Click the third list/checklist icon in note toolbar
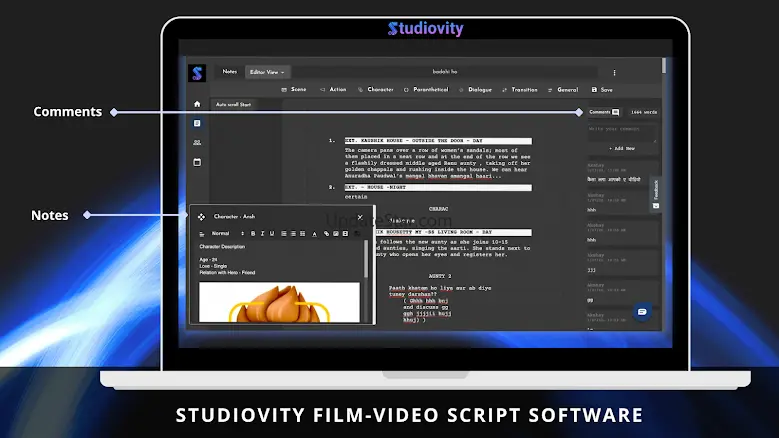Image resolution: width=779 pixels, height=438 pixels. click(303, 234)
